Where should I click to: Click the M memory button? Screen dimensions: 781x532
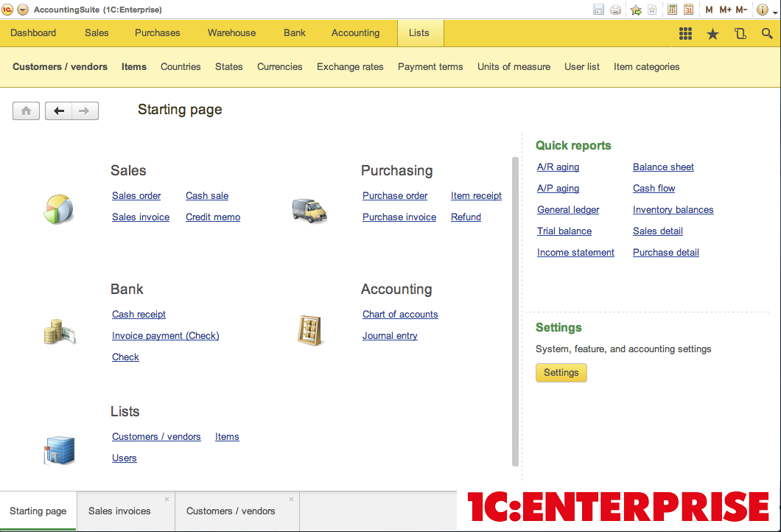[x=709, y=10]
